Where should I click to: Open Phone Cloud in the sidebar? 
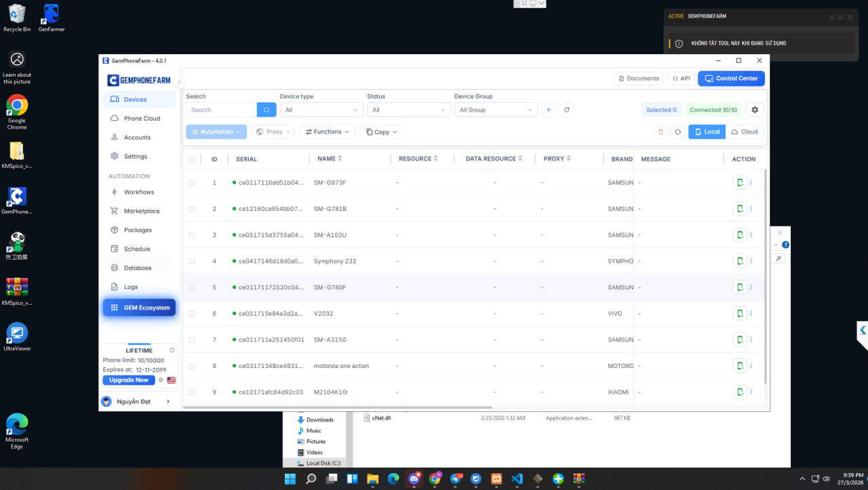coord(139,119)
